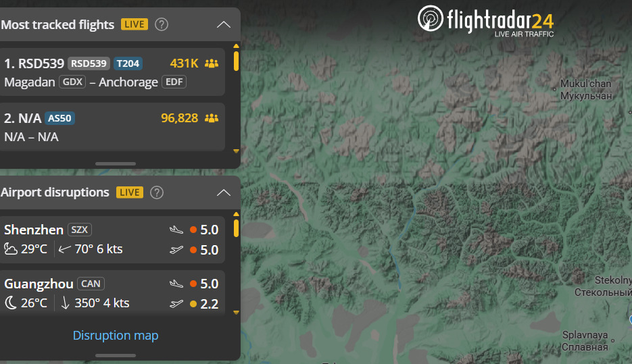Click Shenzhen departures disruption index 5.0
Screen dimensions: 632x364
coord(209,250)
